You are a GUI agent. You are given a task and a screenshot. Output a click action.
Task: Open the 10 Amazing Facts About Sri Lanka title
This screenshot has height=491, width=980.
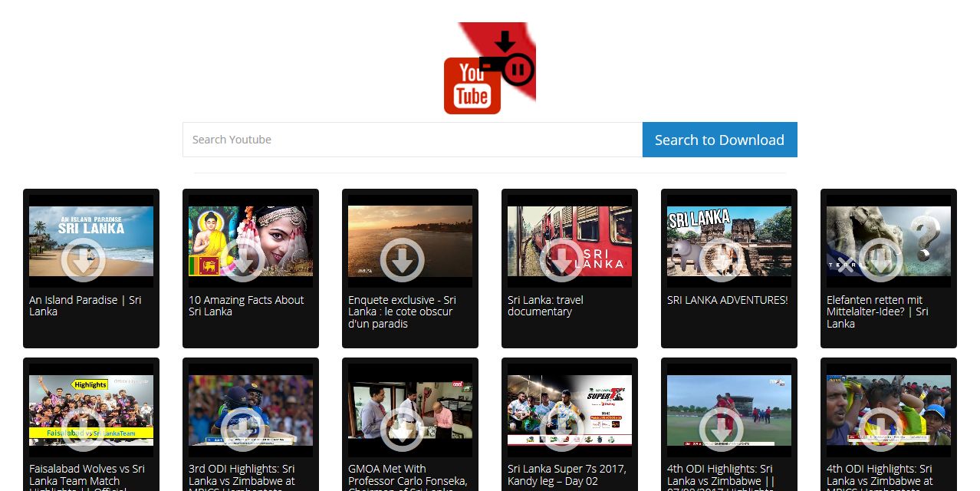pos(246,305)
